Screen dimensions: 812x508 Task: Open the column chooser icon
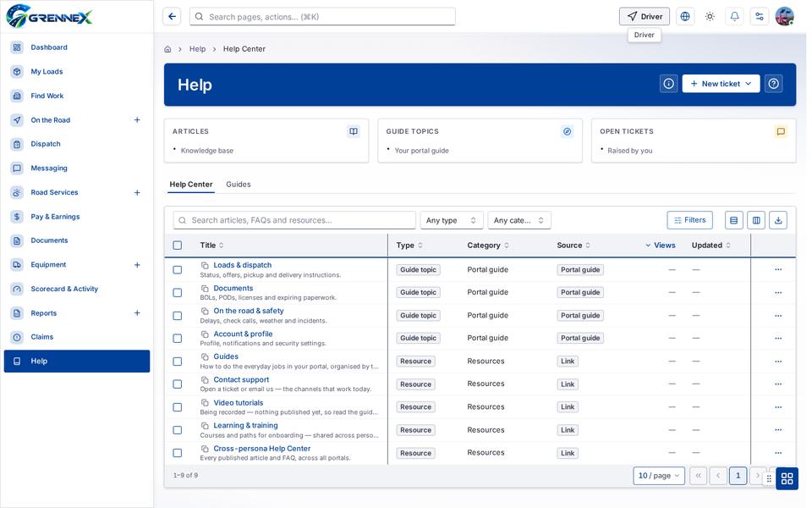756,220
